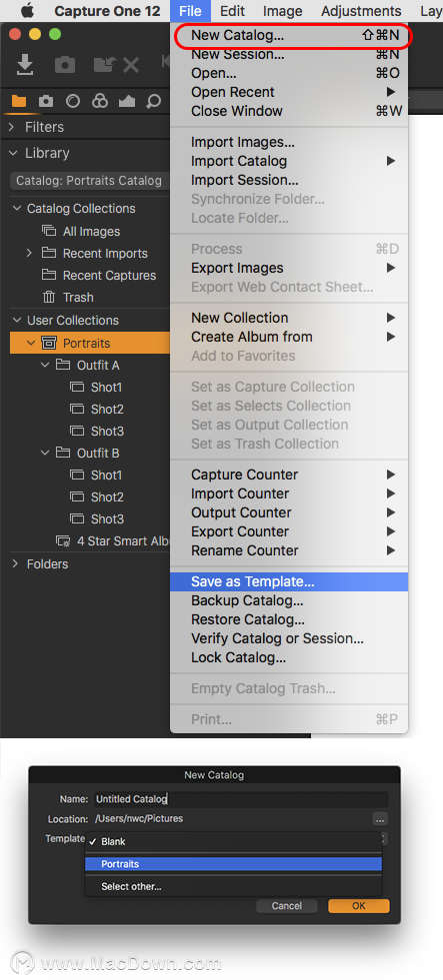Open the Library folder tool tab
Viewport: 443px width, 980px height.
click(x=19, y=101)
